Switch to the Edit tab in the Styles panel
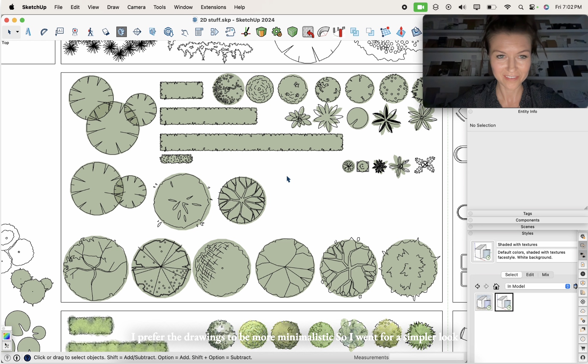The height and width of the screenshot is (364, 588). pyautogui.click(x=530, y=275)
